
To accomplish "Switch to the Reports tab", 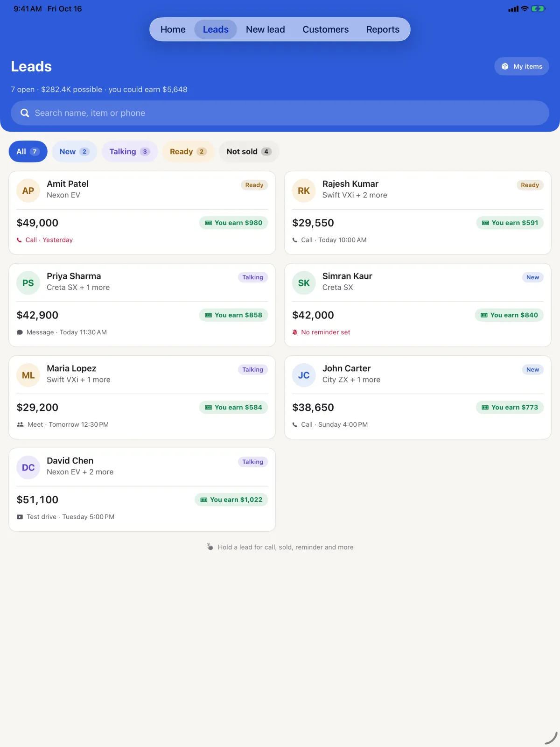I will (x=383, y=29).
